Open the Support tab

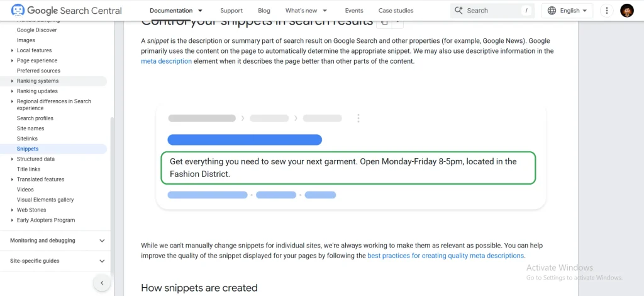(231, 11)
